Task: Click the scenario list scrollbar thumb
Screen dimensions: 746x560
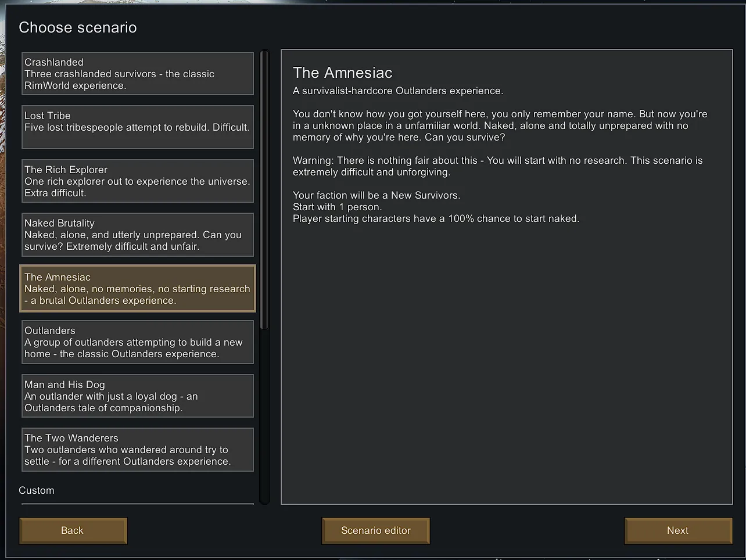Action: [x=264, y=189]
